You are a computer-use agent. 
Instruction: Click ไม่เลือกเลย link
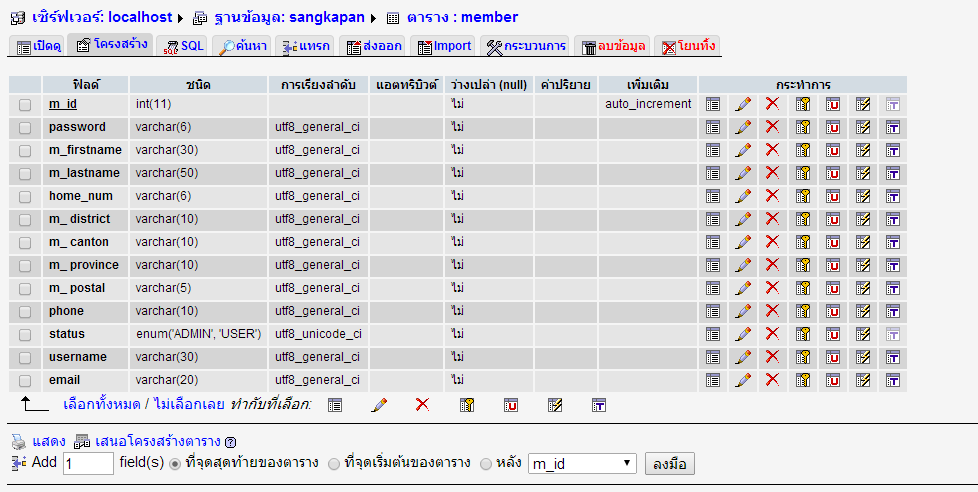(189, 405)
